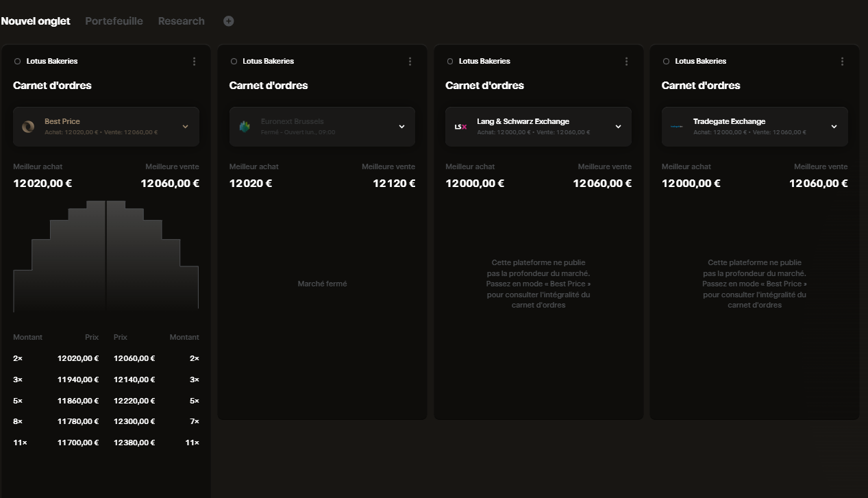Click Best Price panel Meilleur achat 12 020,00 €
Viewport: 868px width, 498px height.
coord(42,184)
